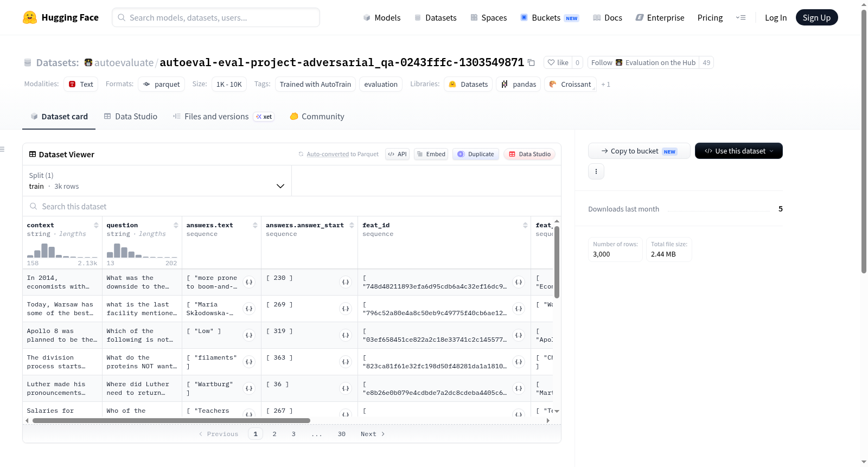Sort by the answers.text column
868x467 pixels.
coord(255,225)
